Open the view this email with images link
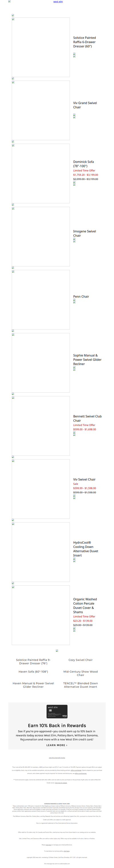The width and height of the screenshot is (114, 868). coord(57,758)
